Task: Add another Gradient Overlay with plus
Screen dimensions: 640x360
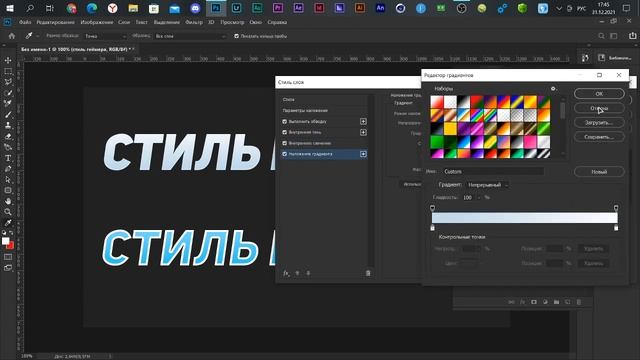Action: (x=363, y=154)
